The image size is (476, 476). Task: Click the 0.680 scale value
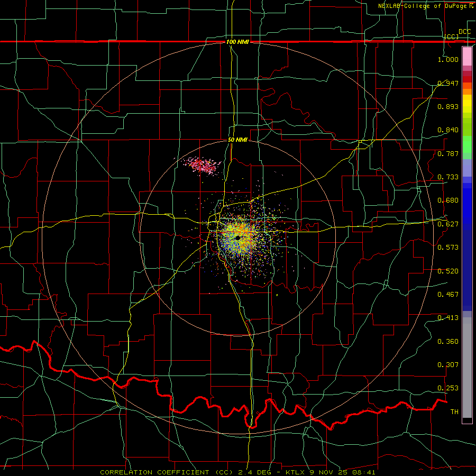pyautogui.click(x=448, y=200)
